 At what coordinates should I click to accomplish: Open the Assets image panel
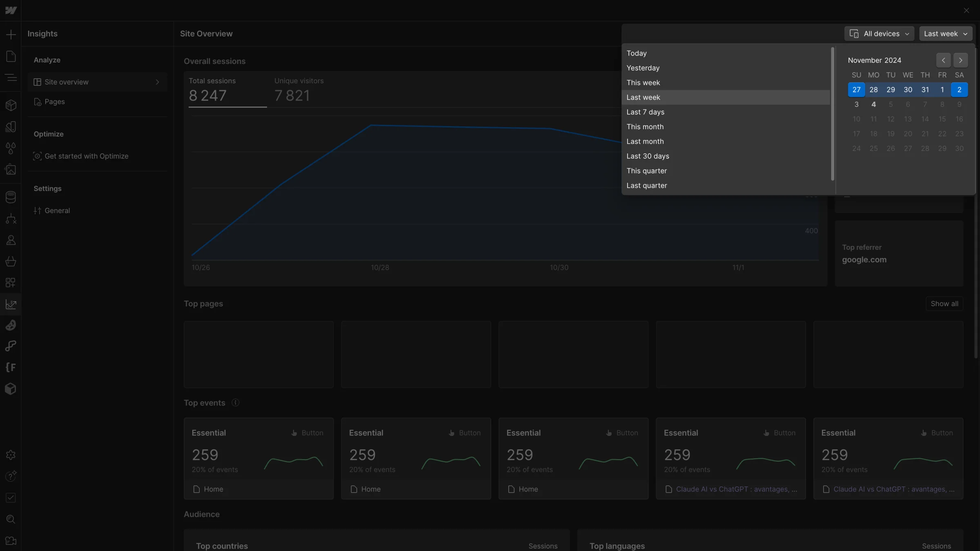tap(11, 169)
